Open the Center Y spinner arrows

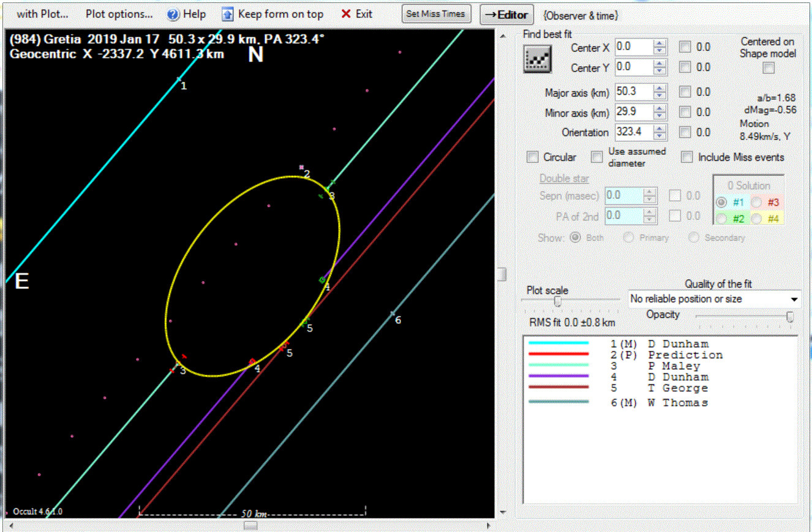point(660,67)
